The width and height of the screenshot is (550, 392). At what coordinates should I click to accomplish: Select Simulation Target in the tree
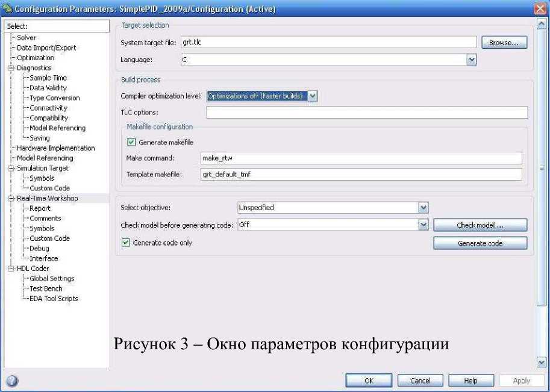43,168
